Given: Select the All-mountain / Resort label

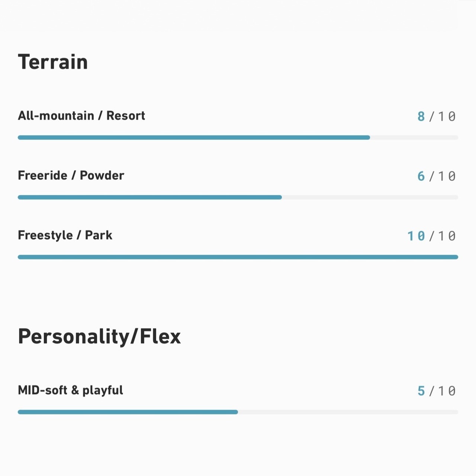Looking at the screenshot, I should (x=81, y=116).
